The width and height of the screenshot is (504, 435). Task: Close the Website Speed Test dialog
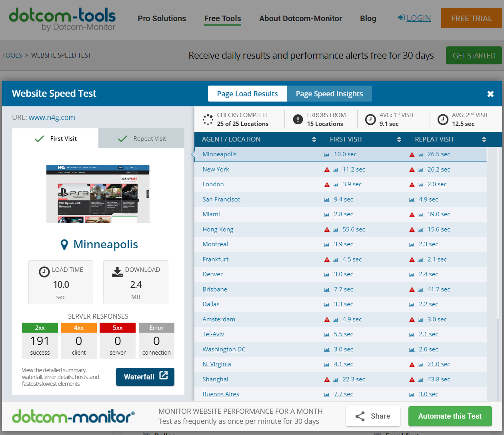tap(490, 94)
